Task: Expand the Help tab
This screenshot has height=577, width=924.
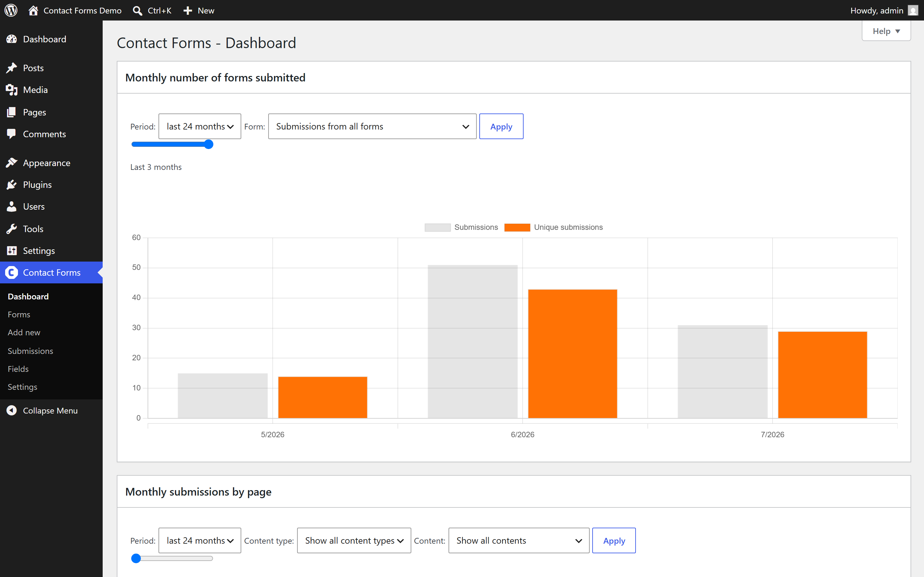Action: [886, 31]
